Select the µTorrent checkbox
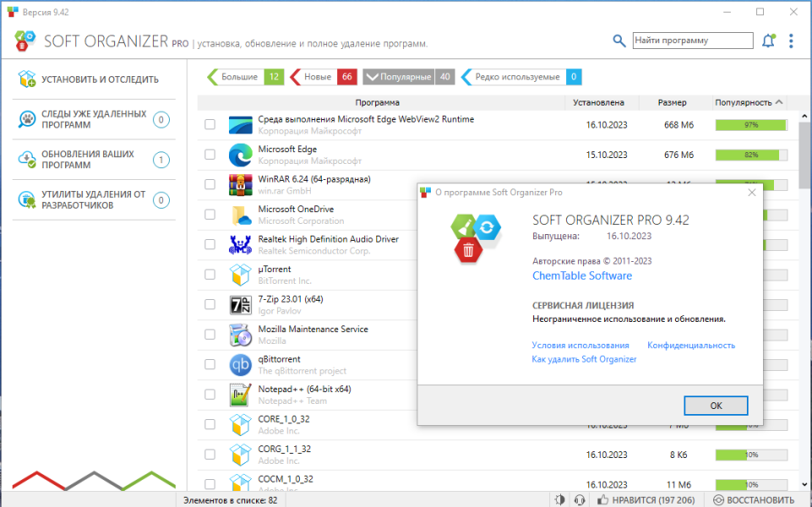Screen dimensions: 812x507 [210, 275]
